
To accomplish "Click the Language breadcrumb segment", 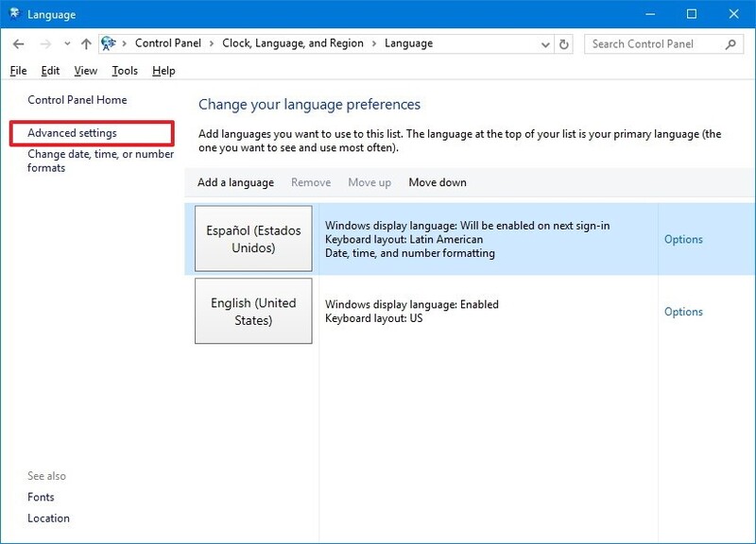I will click(x=408, y=43).
